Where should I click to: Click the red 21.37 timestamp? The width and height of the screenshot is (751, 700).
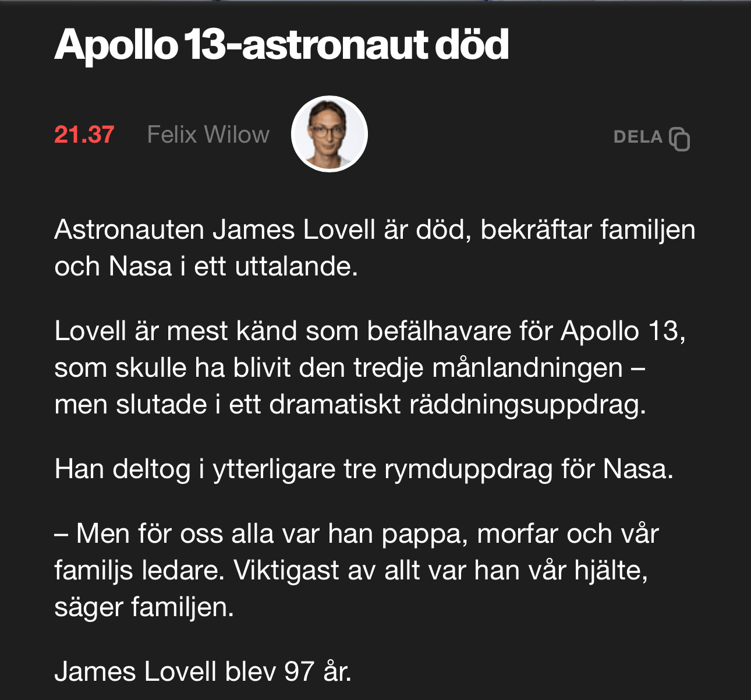(84, 135)
